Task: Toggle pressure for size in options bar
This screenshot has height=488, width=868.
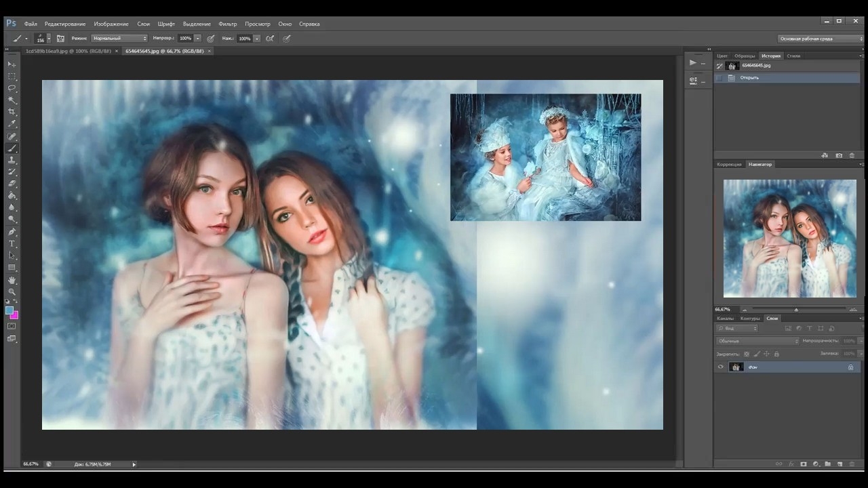Action: tap(287, 39)
